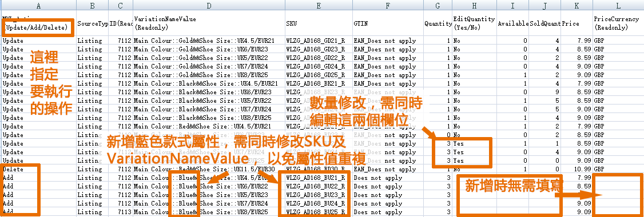
Task: Click the 7.99 price in GD21 row
Action: 577,41
